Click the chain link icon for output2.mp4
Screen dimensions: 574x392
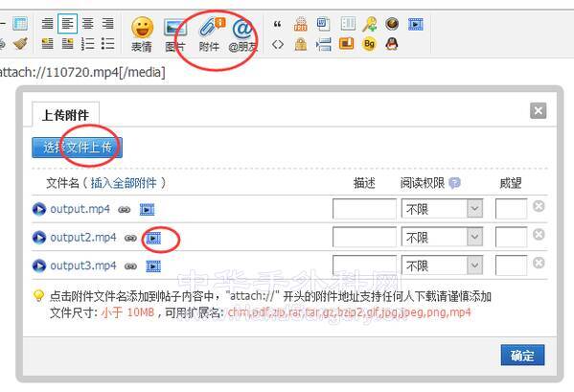pos(130,239)
